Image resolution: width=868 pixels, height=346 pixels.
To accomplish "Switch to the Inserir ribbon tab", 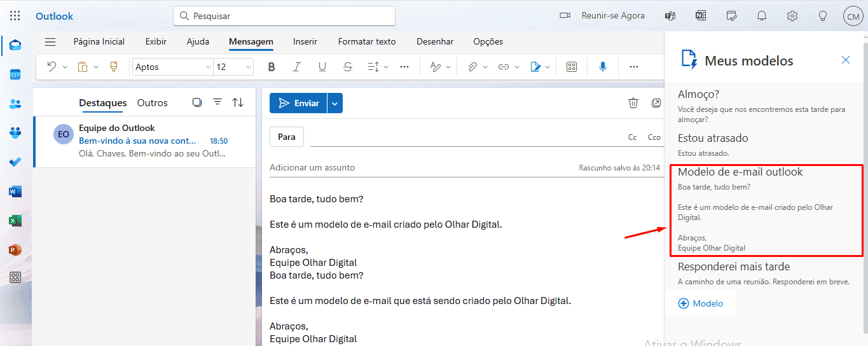I will pyautogui.click(x=305, y=42).
